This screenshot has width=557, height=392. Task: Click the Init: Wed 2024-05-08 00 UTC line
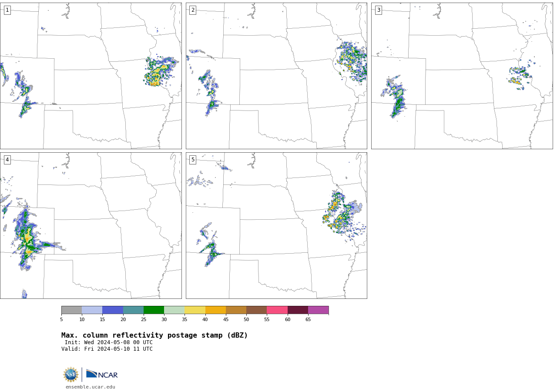tap(109, 342)
